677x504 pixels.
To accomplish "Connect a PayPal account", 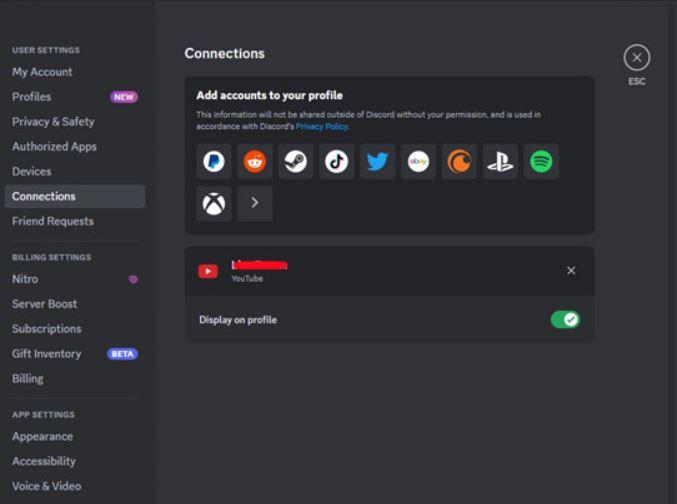I will click(214, 162).
